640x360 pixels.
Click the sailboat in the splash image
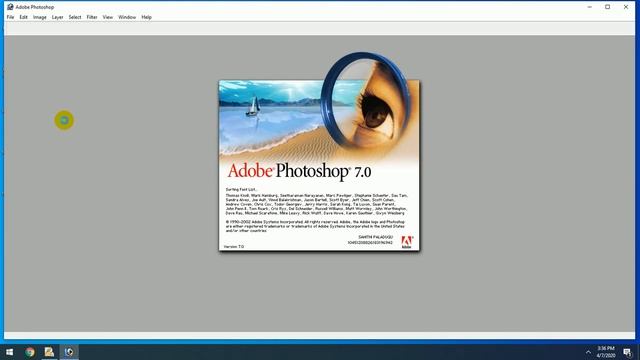click(x=253, y=106)
